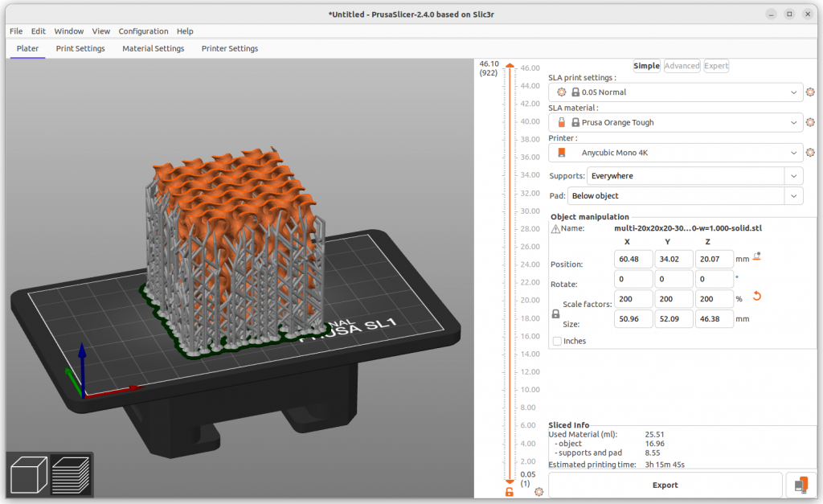The width and height of the screenshot is (823, 504).
Task: Open the File menu
Action: click(x=16, y=31)
